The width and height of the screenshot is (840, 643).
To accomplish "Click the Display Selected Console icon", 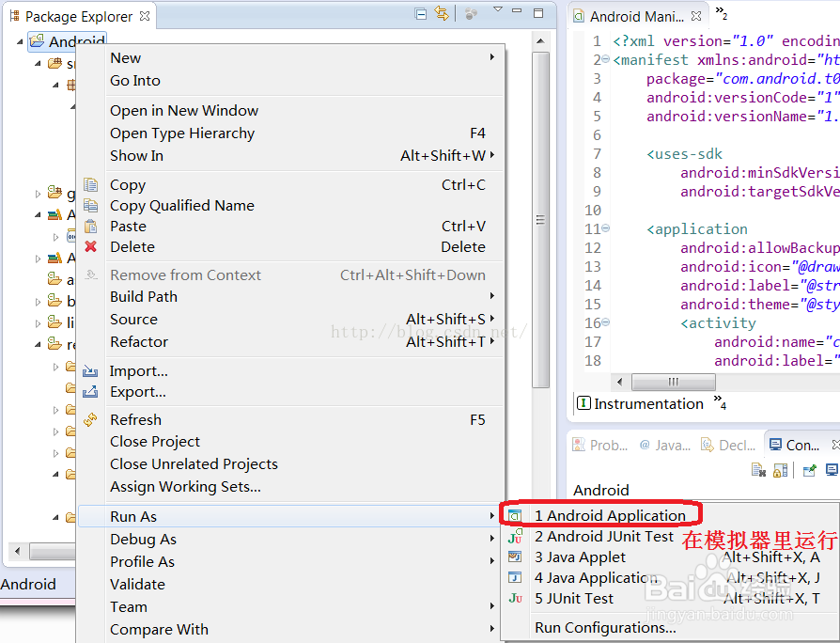I will 832,470.
